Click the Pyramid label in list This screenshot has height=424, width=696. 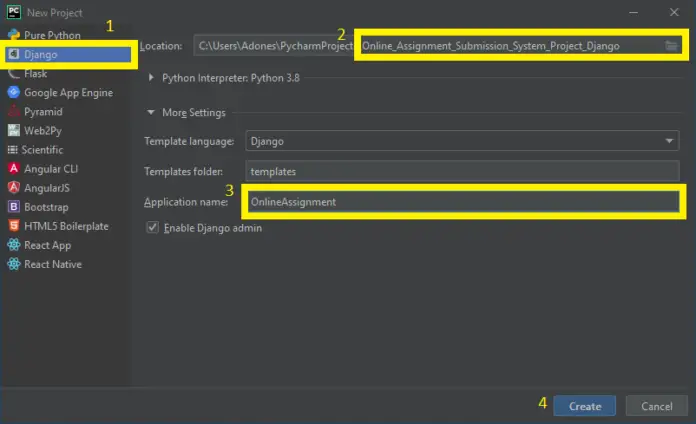[43, 111]
